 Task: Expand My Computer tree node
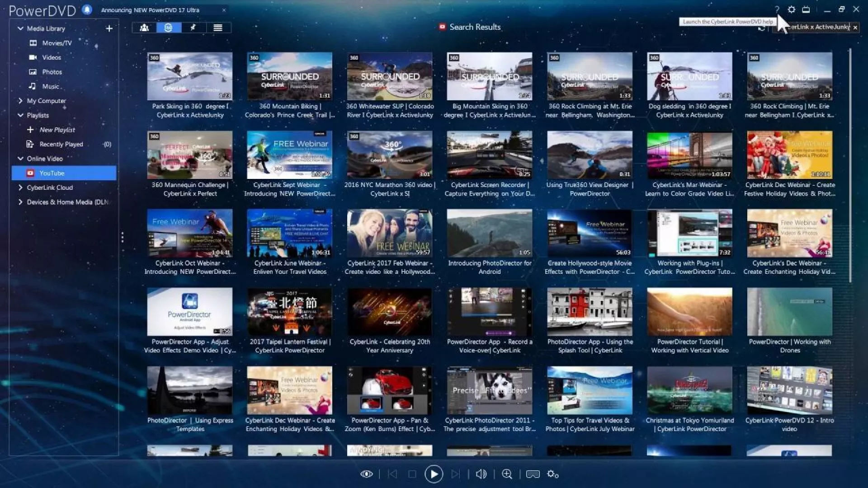[x=20, y=101]
